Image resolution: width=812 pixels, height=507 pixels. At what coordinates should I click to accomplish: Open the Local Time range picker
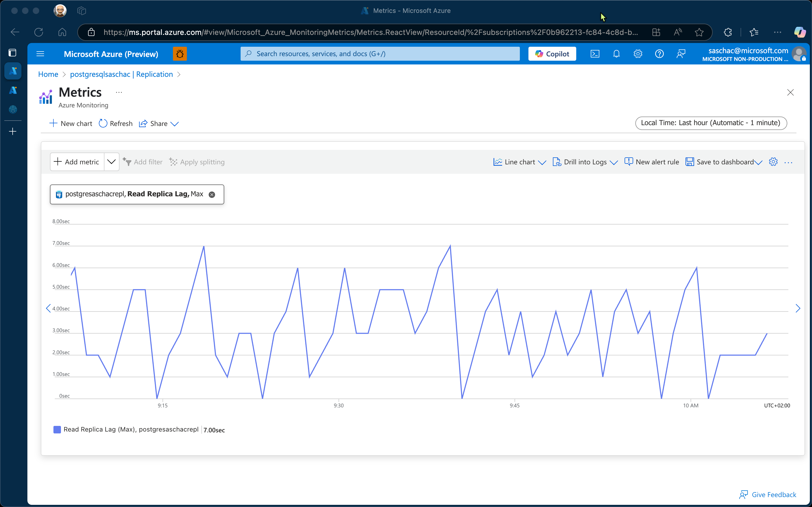[x=711, y=123]
